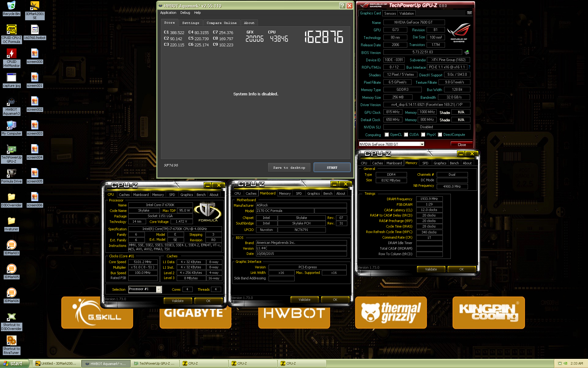Click GPU-Z screenshot camera icon
The width and height of the screenshot is (588, 368).
pyautogui.click(x=469, y=13)
